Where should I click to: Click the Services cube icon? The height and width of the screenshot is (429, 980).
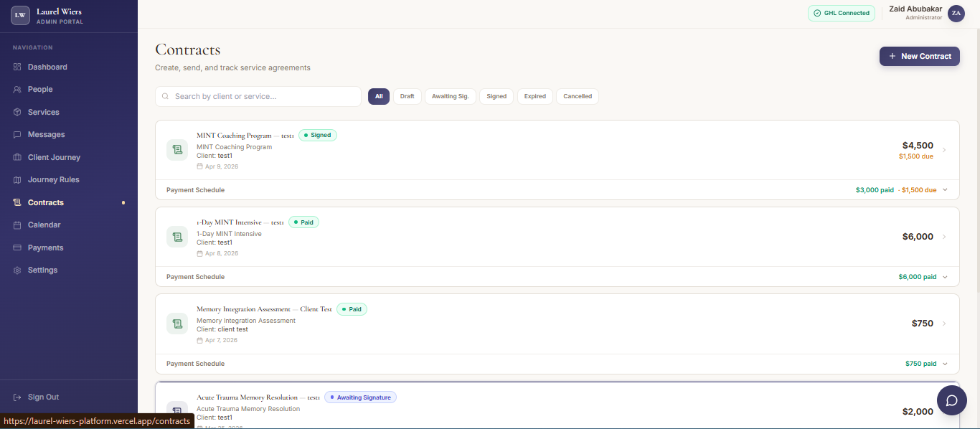pyautogui.click(x=17, y=112)
